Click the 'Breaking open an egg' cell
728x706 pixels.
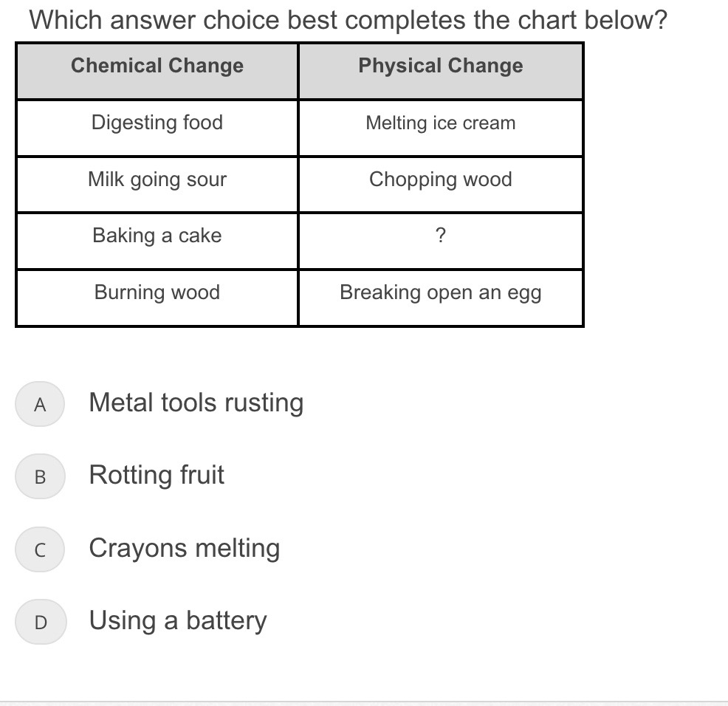[441, 298]
